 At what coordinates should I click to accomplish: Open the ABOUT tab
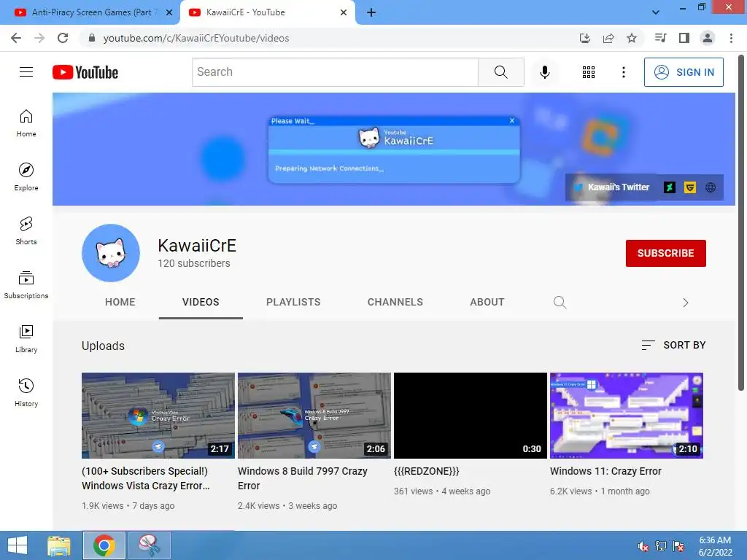(x=487, y=302)
